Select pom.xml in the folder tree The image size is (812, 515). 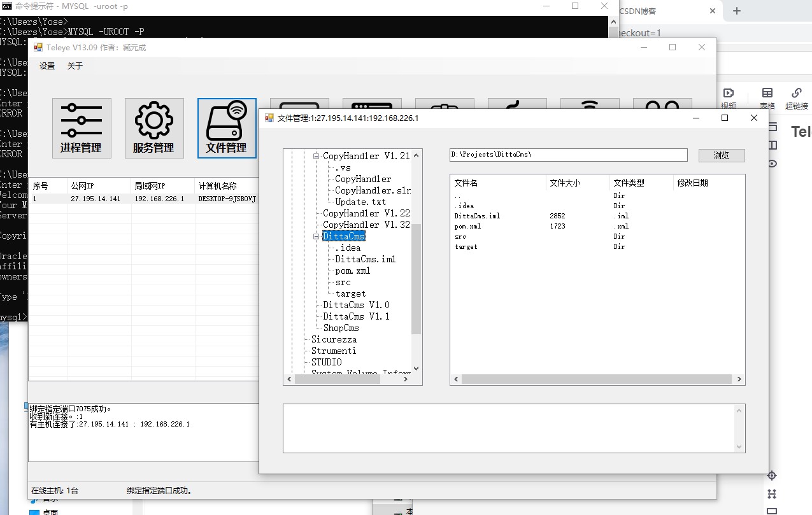352,271
